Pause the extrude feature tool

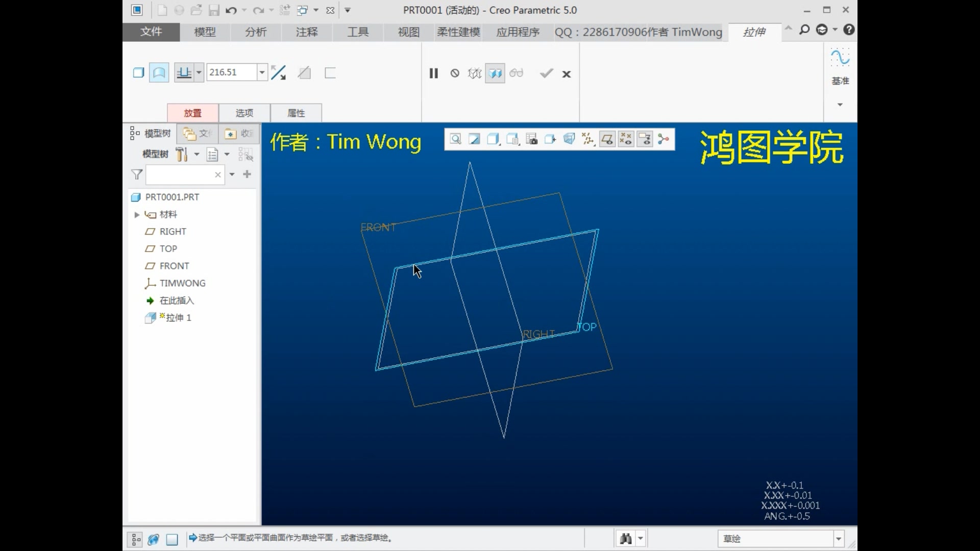click(x=433, y=73)
